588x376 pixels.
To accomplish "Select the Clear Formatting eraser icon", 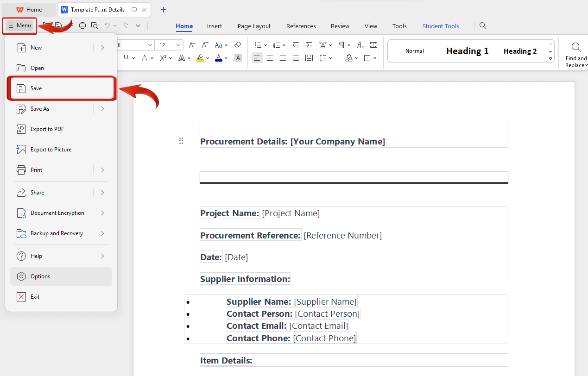I will point(238,45).
